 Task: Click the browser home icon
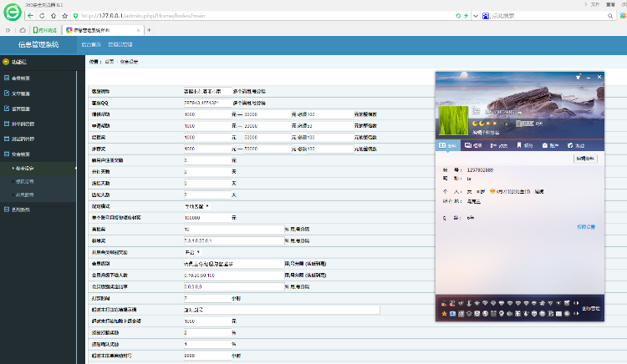(54, 16)
